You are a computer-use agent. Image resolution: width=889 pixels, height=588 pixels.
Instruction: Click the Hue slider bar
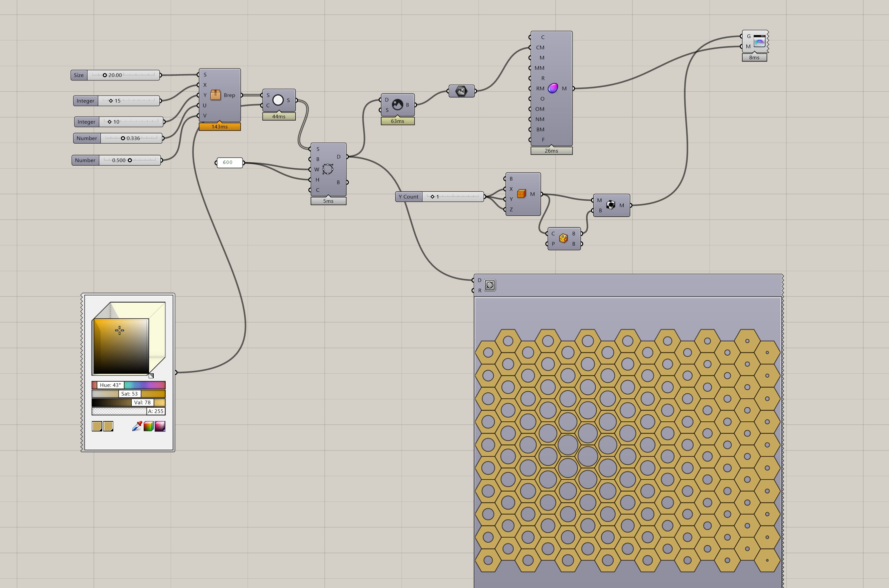144,385
